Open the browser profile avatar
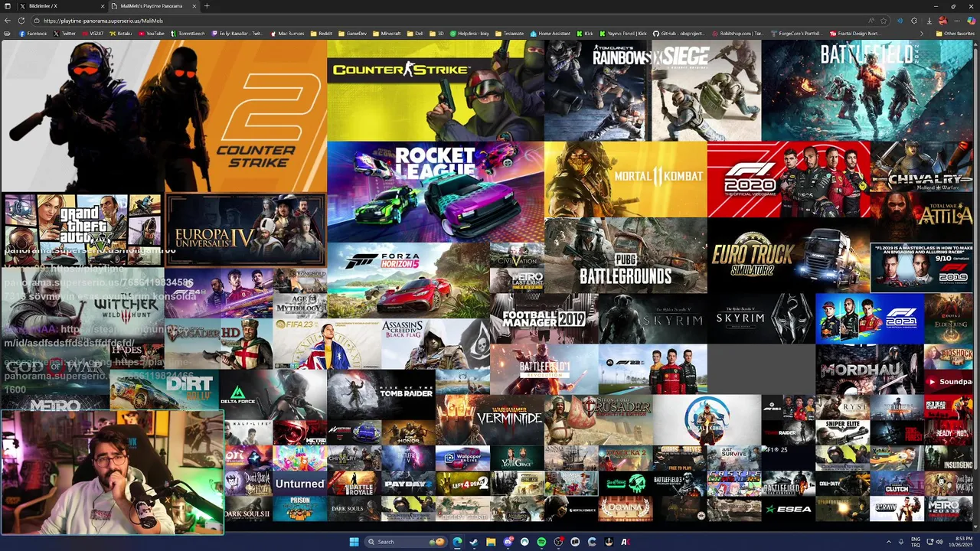Screen dimensions: 980x551 (943, 21)
